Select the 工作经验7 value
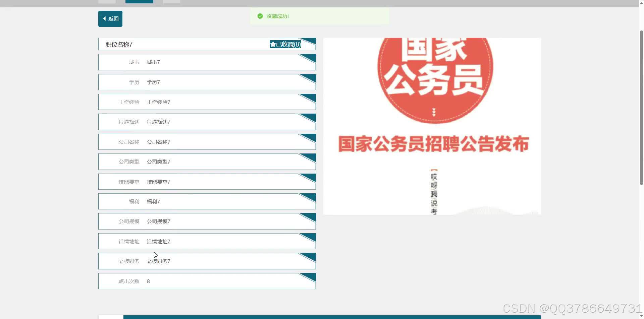 [x=158, y=102]
